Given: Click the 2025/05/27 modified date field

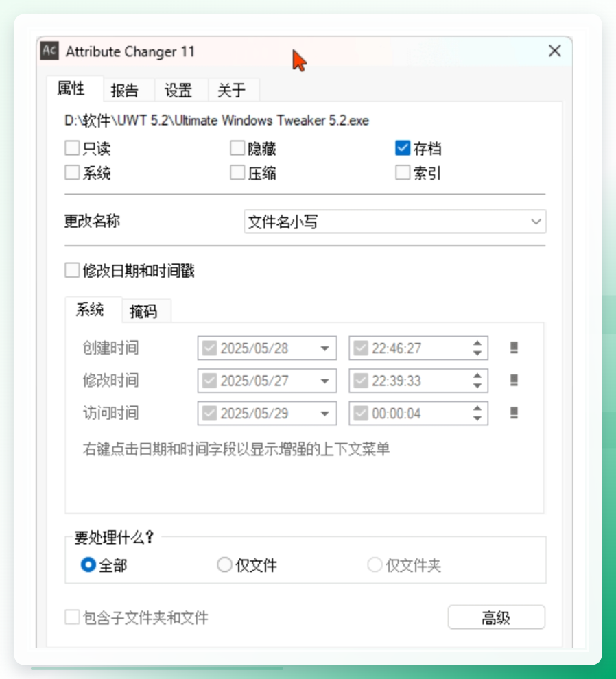Looking at the screenshot, I should coord(267,381).
